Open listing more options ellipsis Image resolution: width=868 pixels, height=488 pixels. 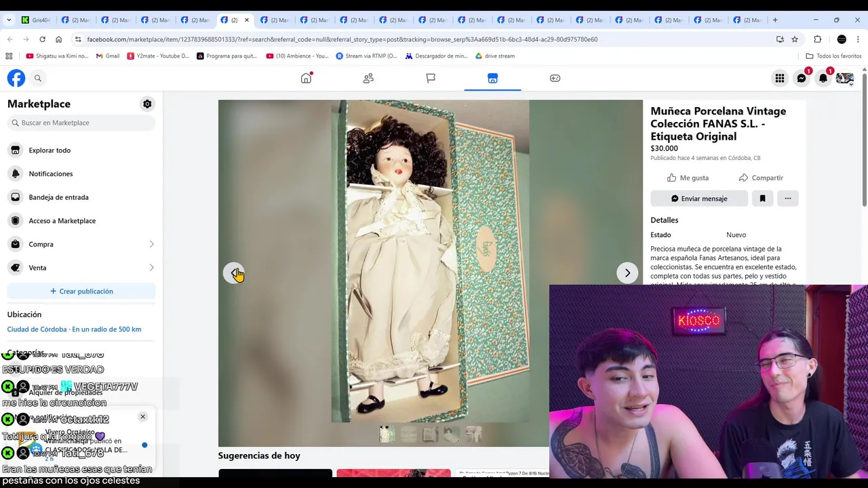(787, 199)
